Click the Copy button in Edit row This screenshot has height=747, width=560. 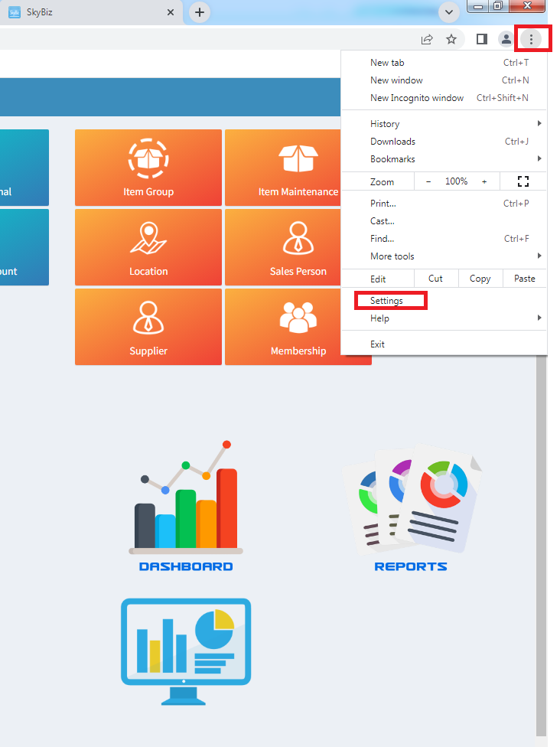pyautogui.click(x=480, y=279)
